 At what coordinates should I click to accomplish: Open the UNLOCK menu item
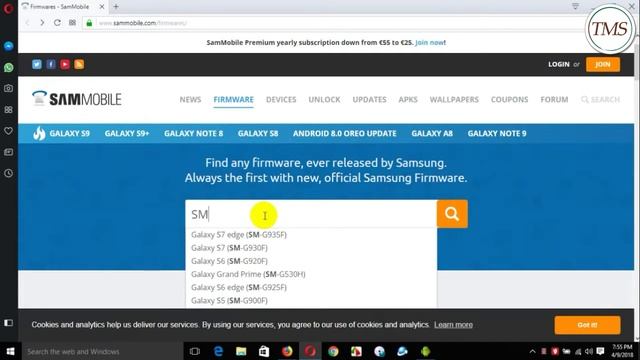tap(324, 100)
